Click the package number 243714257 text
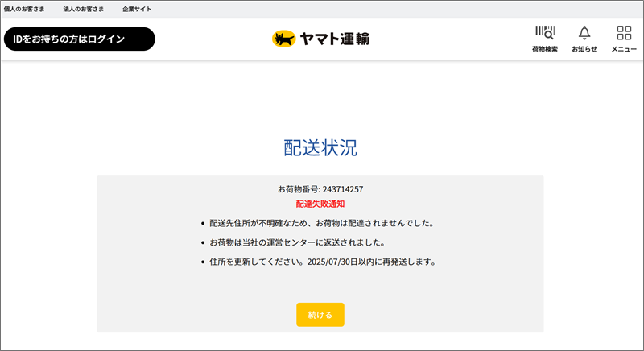This screenshot has height=351, width=644. tap(343, 189)
